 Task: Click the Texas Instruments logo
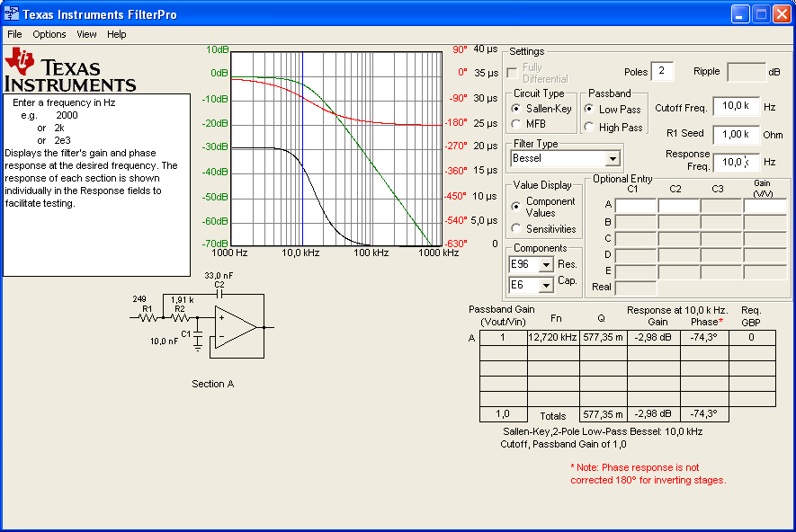pos(70,70)
